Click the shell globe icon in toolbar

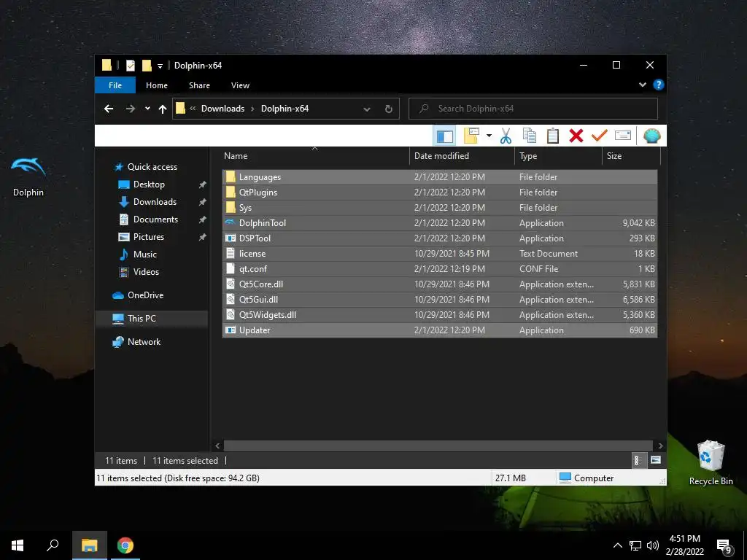coord(651,136)
